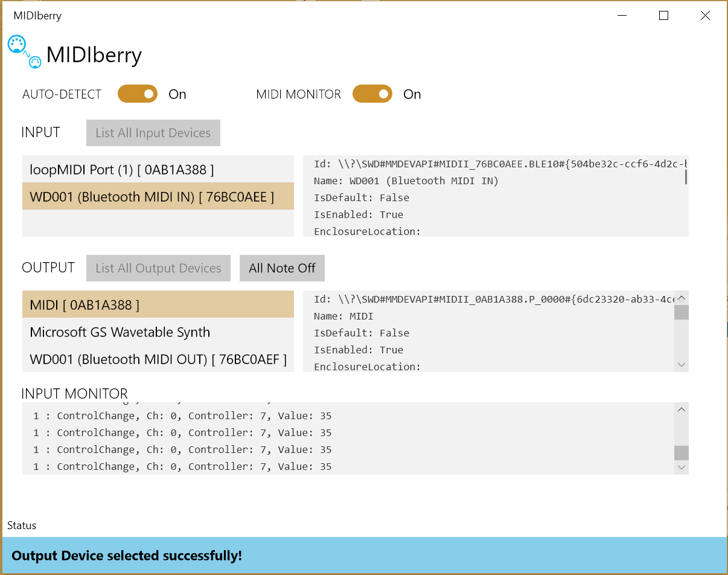Click input monitor scrollbar up arrow
The width and height of the screenshot is (728, 575).
click(x=682, y=410)
